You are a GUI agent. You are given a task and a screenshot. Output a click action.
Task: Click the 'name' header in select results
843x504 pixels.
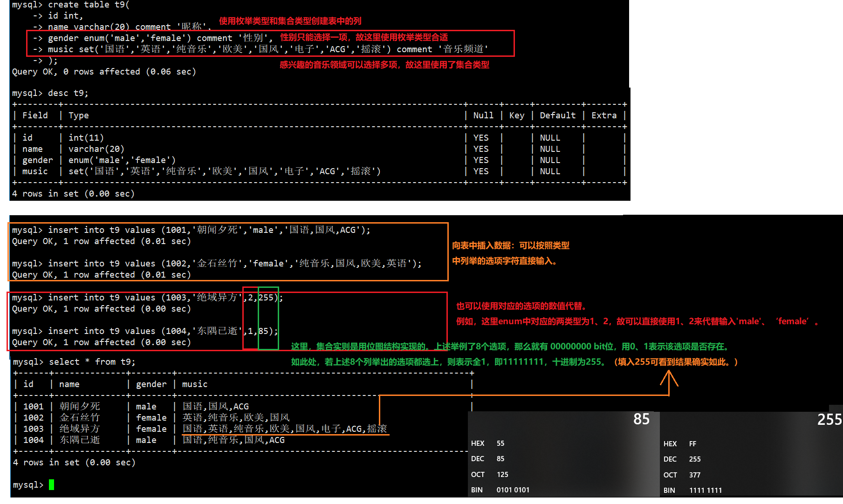pos(69,384)
